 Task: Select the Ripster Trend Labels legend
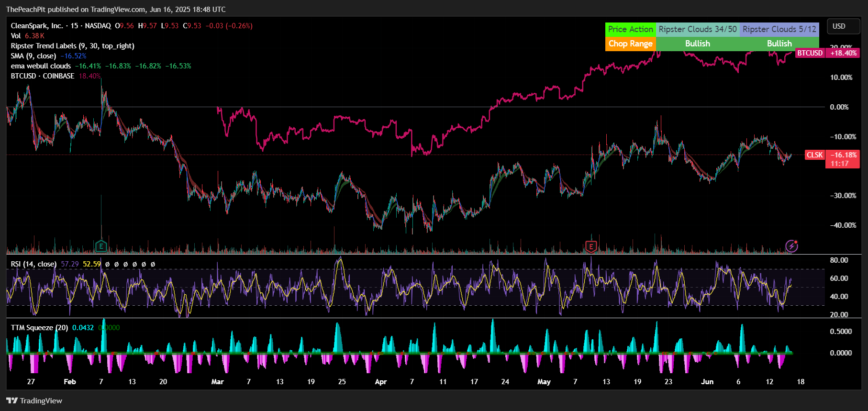pos(72,46)
